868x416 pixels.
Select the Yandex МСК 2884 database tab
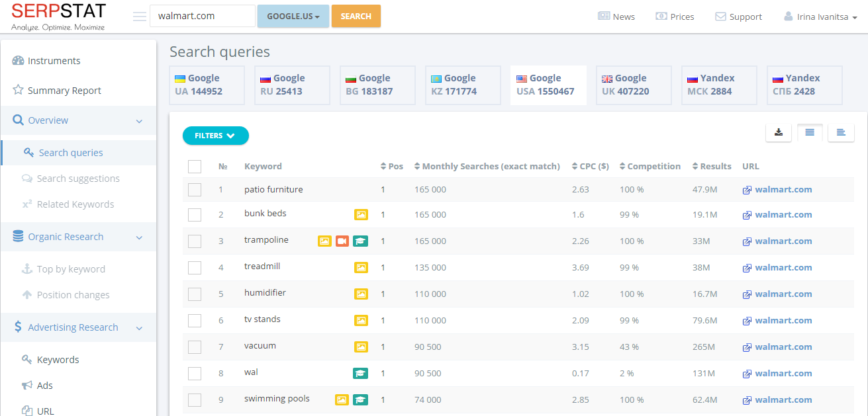tap(719, 85)
